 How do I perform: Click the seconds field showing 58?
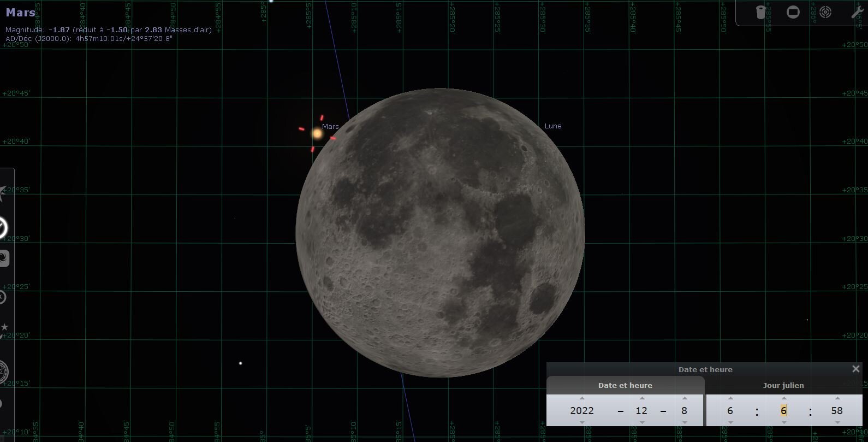(837, 410)
